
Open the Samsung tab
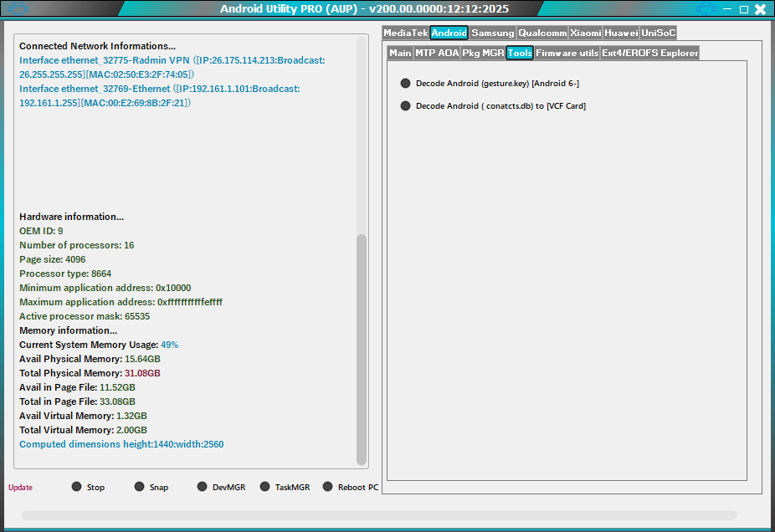492,33
